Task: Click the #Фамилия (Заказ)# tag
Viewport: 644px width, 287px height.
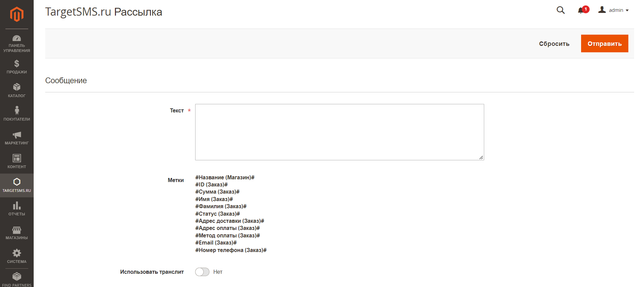Action: (221, 207)
